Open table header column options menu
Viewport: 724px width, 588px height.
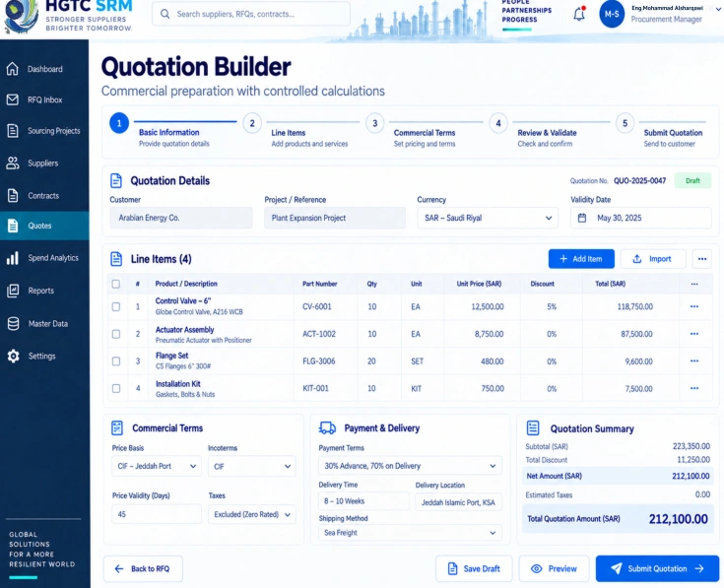pos(694,284)
